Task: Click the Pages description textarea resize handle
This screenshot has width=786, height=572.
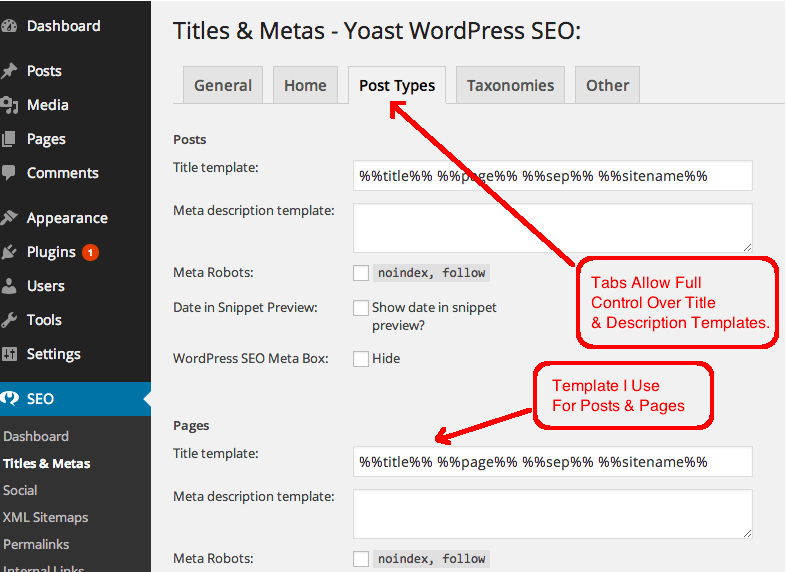Action: coord(747,533)
